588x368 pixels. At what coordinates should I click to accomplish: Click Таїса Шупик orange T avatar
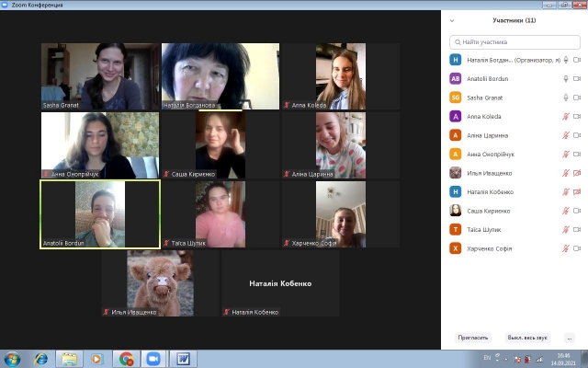coord(456,229)
